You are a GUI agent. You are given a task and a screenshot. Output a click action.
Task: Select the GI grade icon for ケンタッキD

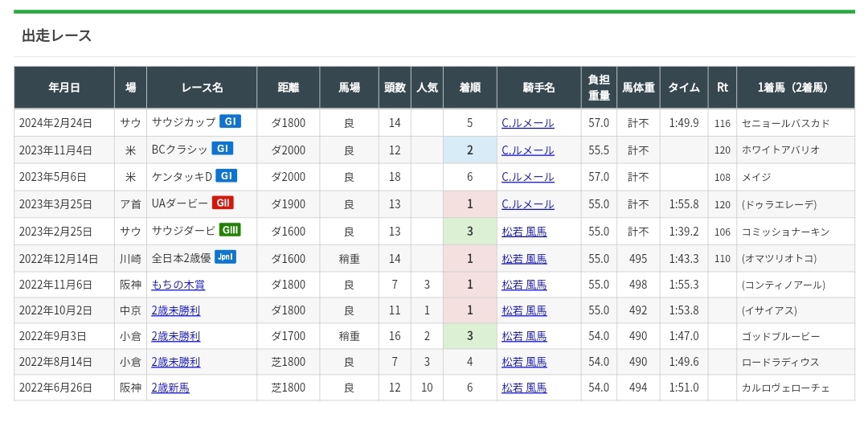tap(227, 176)
